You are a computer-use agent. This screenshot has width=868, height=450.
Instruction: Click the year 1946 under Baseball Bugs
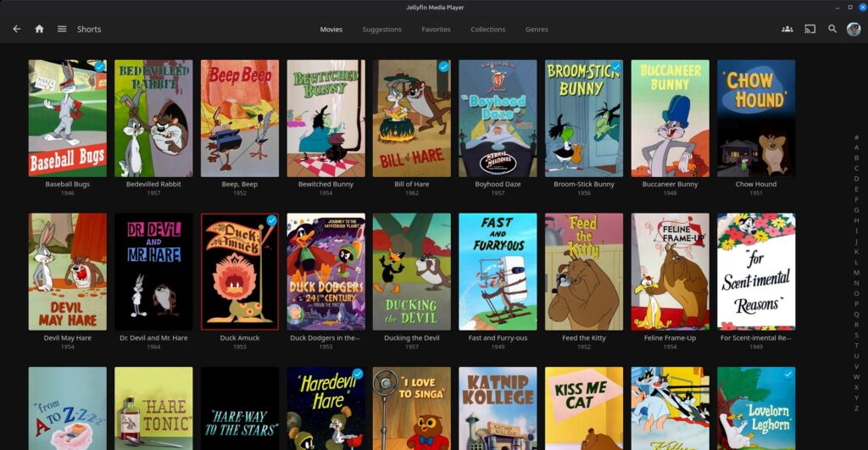tap(68, 193)
